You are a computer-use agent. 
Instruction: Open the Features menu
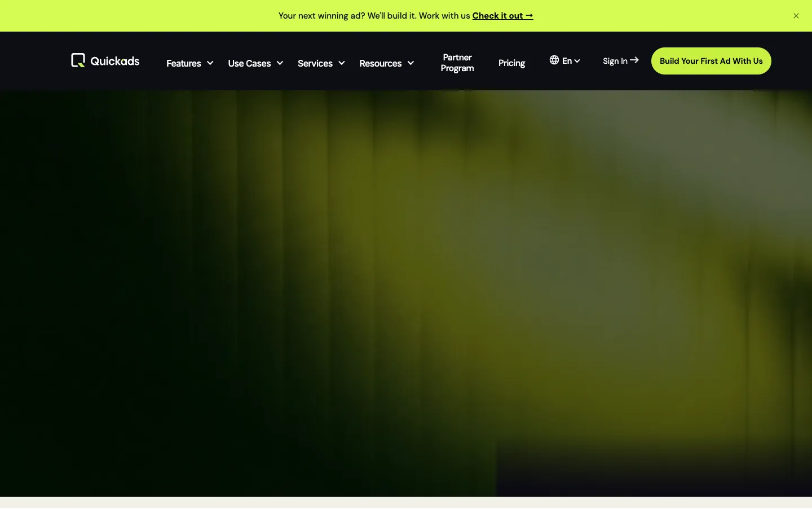(184, 63)
